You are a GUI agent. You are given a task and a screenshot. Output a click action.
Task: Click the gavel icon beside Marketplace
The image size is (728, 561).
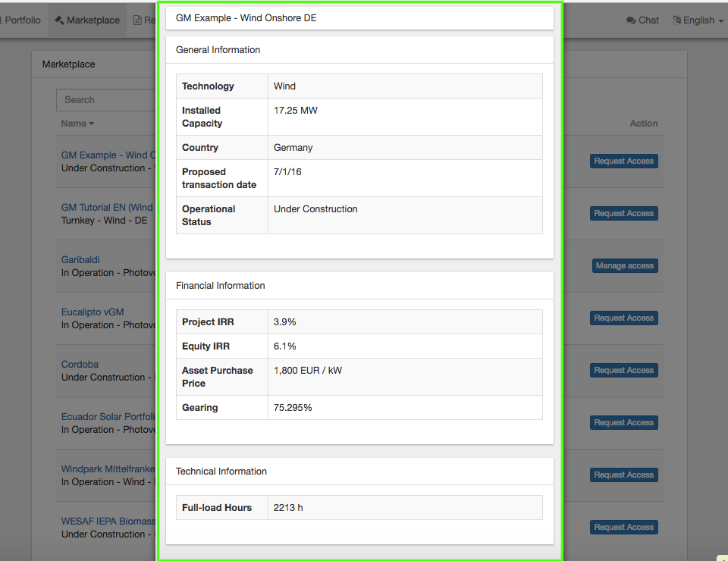click(x=59, y=20)
